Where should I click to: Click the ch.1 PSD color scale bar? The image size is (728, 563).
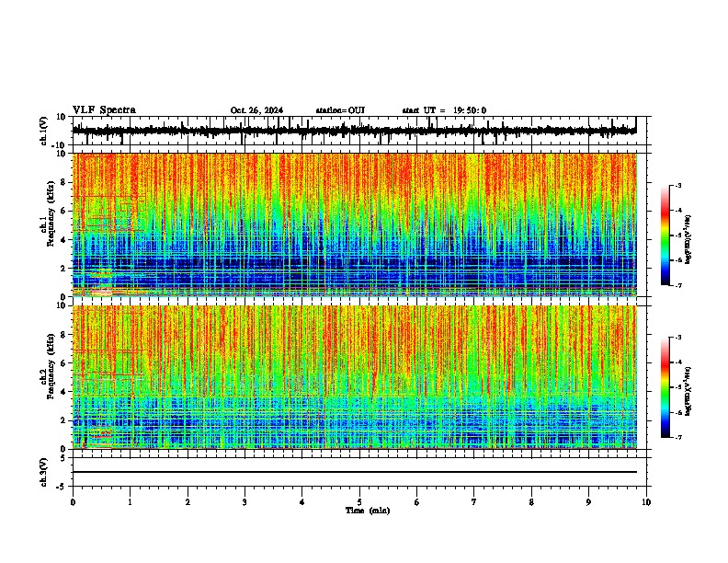coord(665,236)
